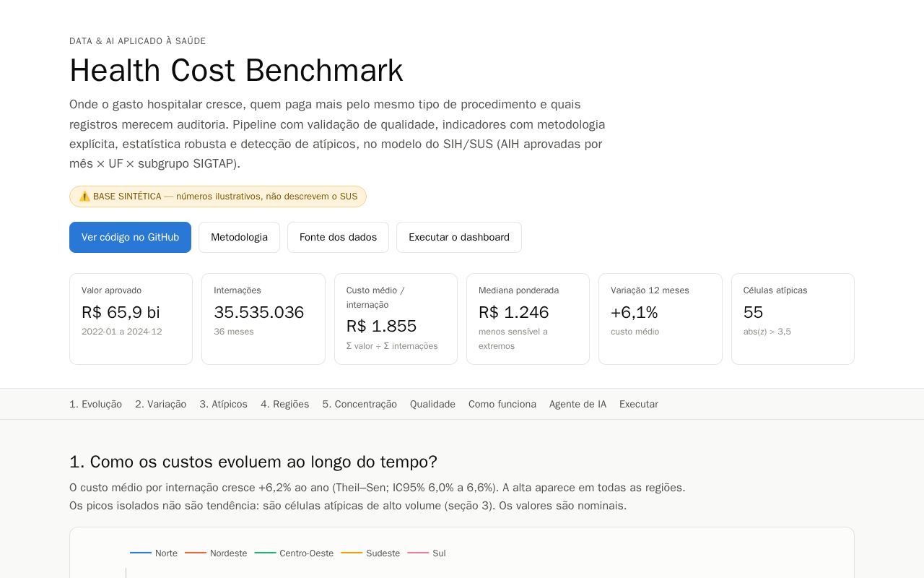Click the warning icon in BASE SINTÉTICA badge
The image size is (924, 578).
pyautogui.click(x=84, y=197)
